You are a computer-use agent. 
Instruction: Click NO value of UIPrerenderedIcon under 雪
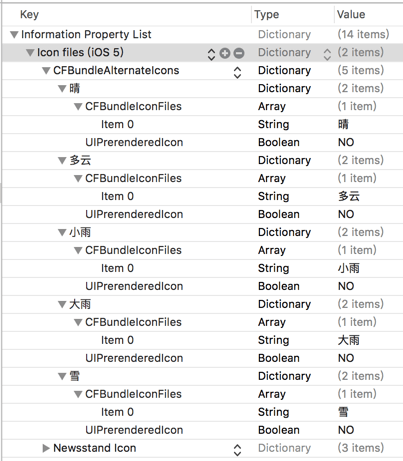point(346,430)
